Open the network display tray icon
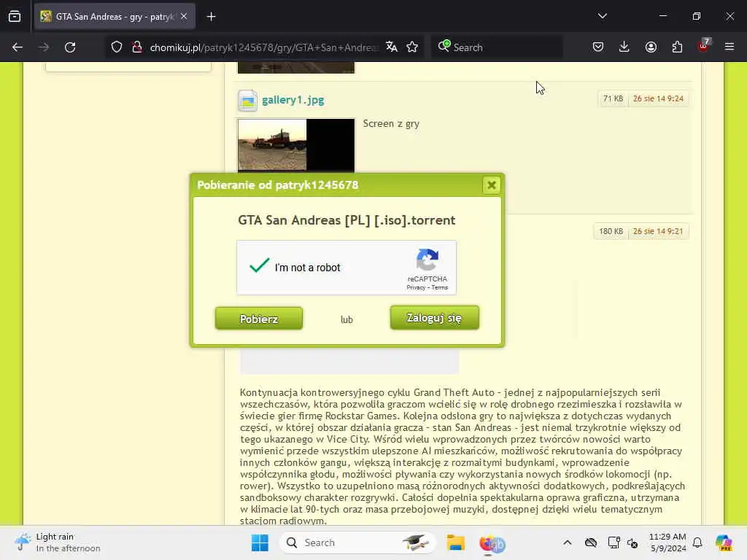 coord(614,542)
